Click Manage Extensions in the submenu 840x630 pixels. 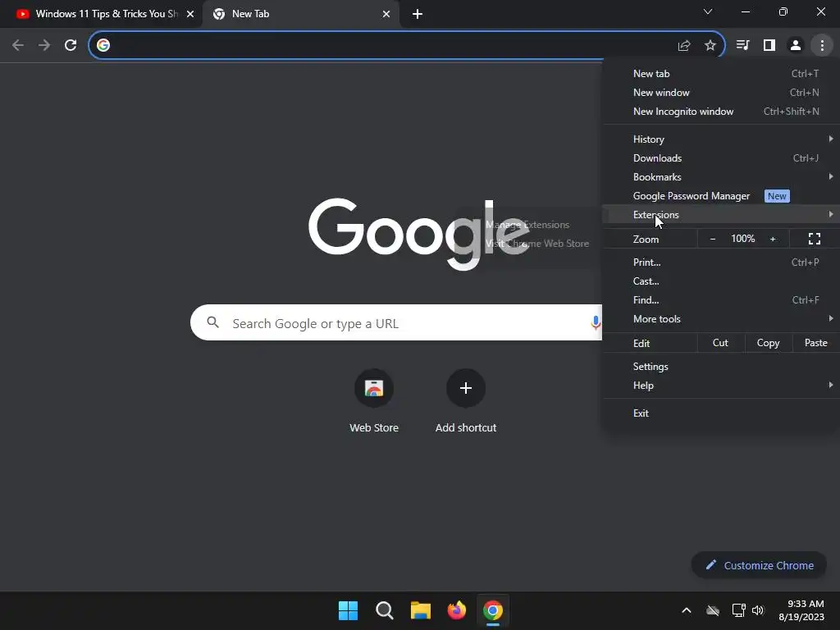[x=527, y=225]
